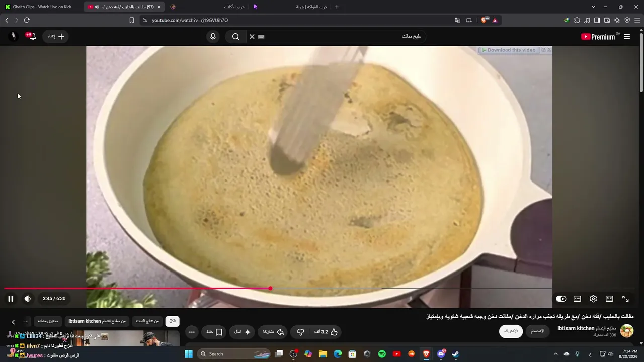This screenshot has width=644, height=362.
Task: Clear the YouTube search text
Action: tap(252, 36)
